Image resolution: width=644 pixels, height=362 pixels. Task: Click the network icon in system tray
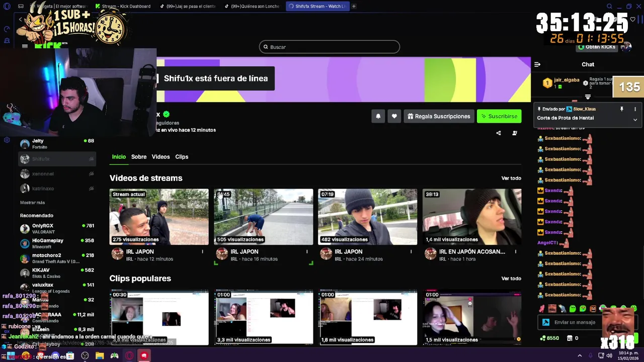coord(601,355)
